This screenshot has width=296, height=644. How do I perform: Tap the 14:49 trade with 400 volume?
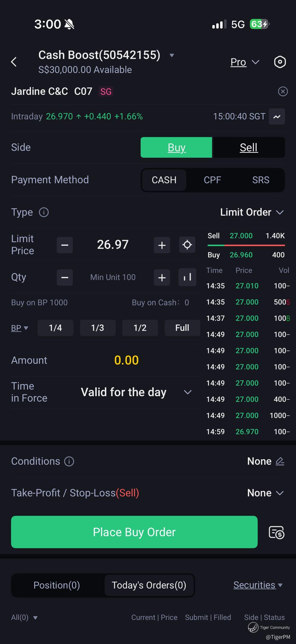coord(248,399)
